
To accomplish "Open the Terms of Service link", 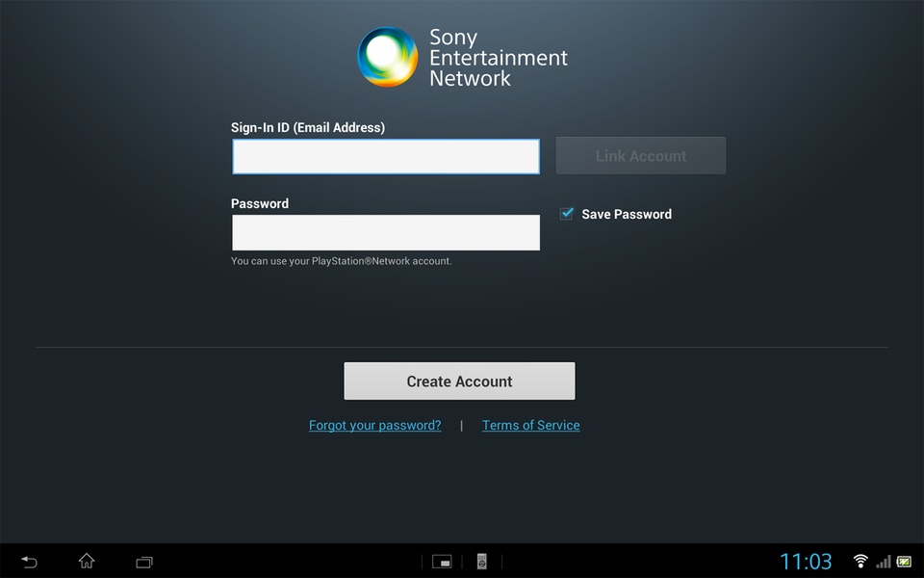I will [531, 425].
